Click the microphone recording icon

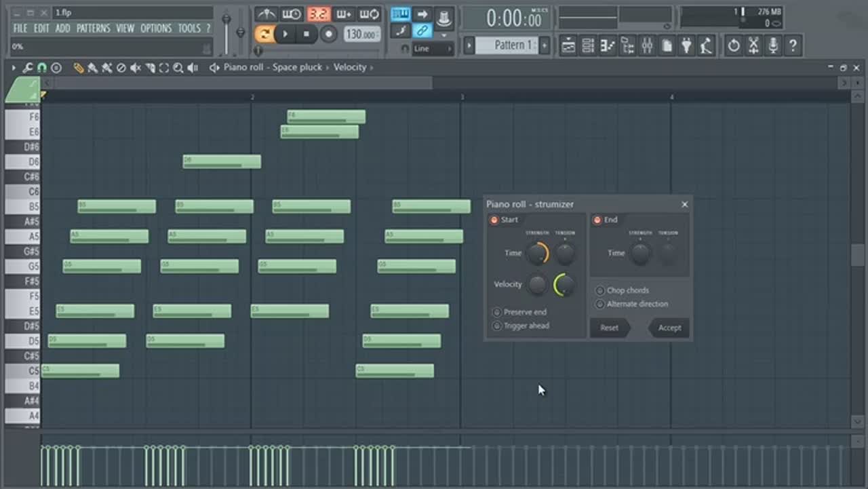[772, 45]
